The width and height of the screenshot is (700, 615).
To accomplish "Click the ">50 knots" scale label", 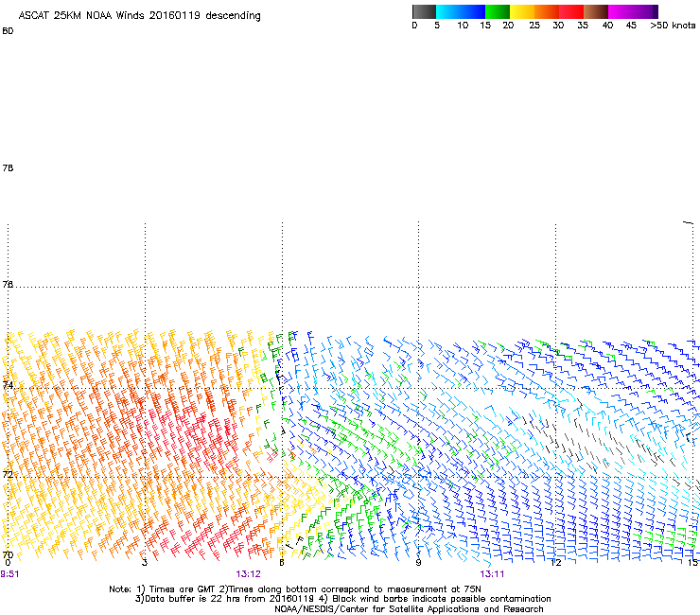I will [673, 26].
